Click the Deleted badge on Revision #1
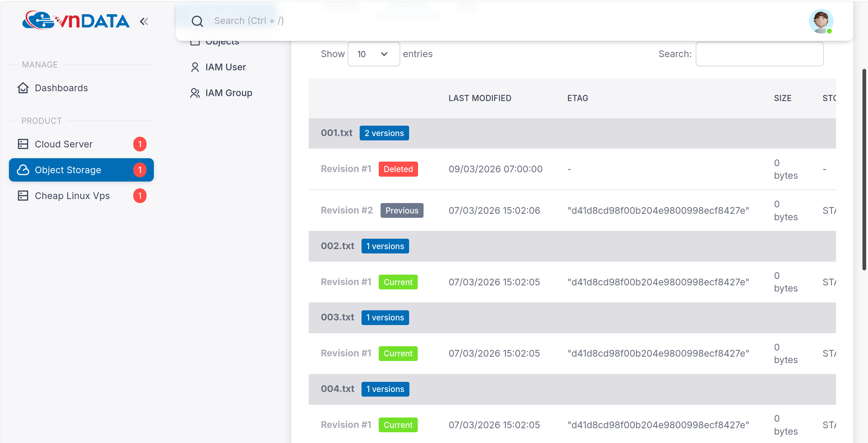868x443 pixels. [398, 169]
